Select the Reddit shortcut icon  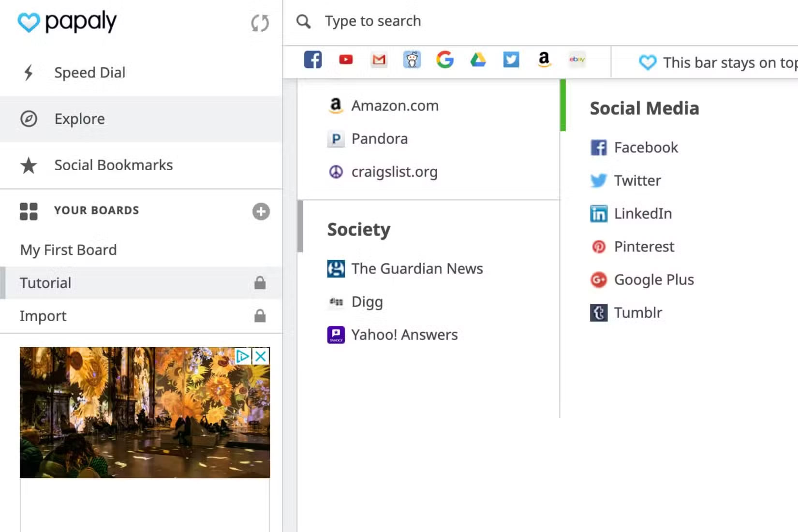412,59
